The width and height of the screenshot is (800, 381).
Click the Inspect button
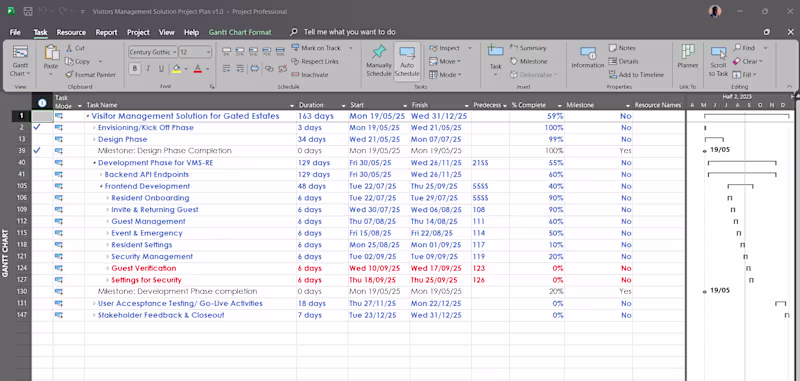(445, 48)
